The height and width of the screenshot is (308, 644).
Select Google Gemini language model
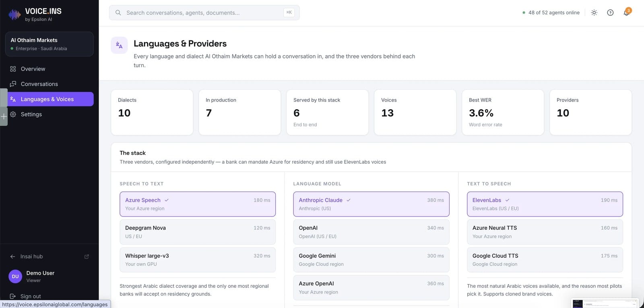371,260
